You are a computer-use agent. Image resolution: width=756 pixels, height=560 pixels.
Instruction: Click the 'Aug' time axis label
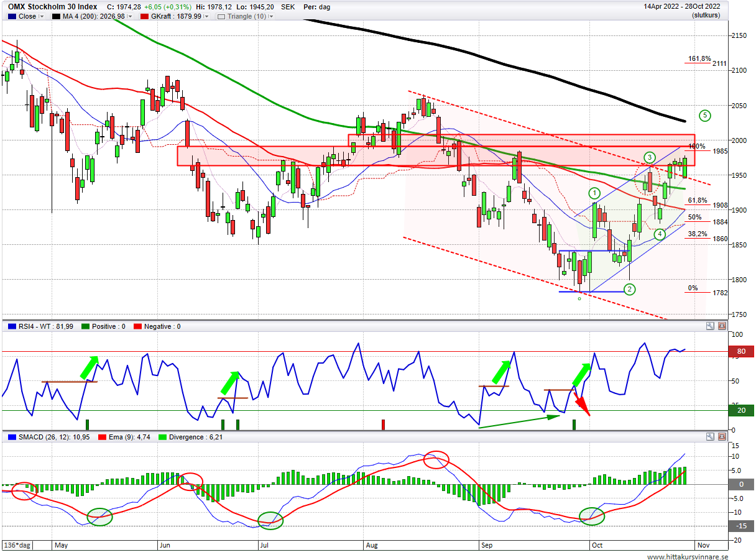(x=372, y=545)
